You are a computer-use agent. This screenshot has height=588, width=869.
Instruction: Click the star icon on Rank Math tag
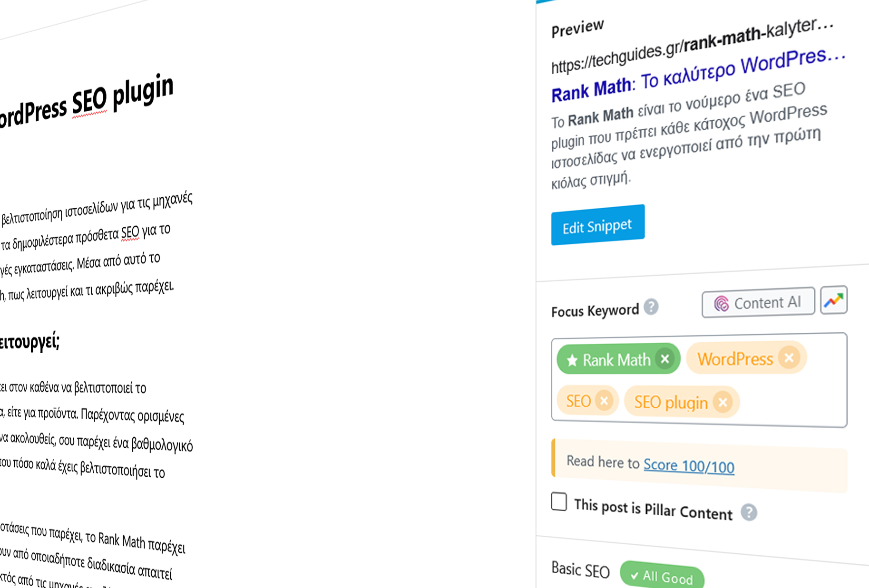(x=572, y=360)
